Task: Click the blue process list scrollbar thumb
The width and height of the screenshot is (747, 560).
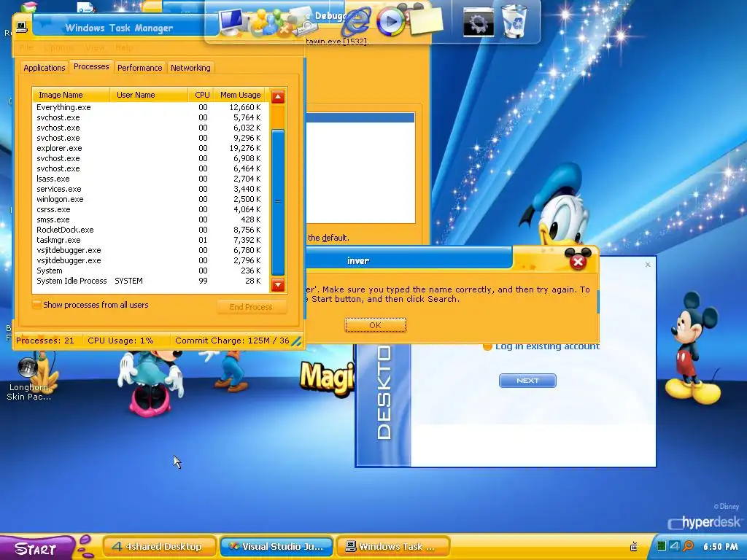Action: (x=278, y=202)
